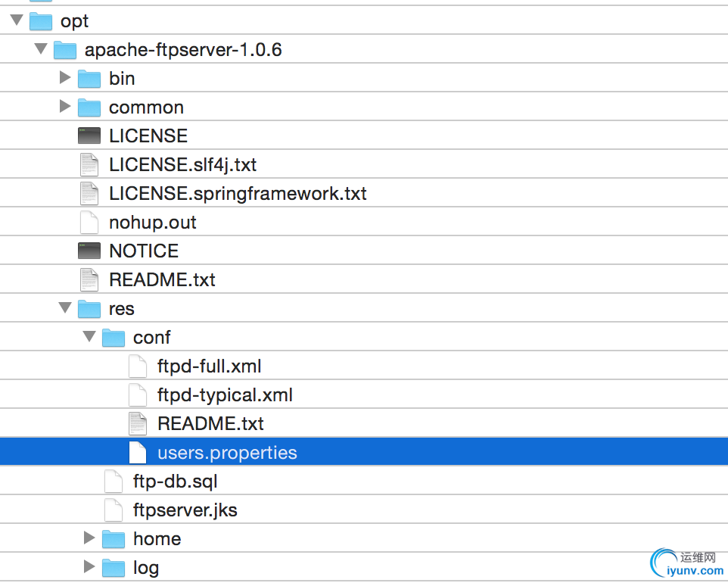
Task: Click the NOTICE executable icon
Action: click(x=89, y=251)
